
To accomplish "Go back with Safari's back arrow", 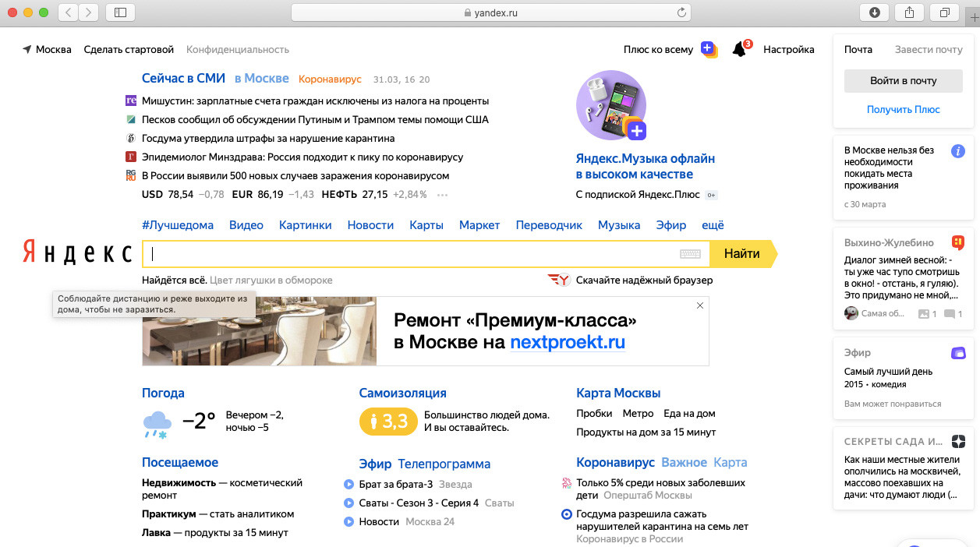I will [69, 12].
